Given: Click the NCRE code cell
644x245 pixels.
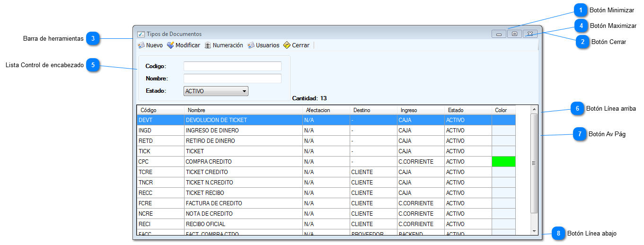Looking at the screenshot, I should tap(160, 214).
